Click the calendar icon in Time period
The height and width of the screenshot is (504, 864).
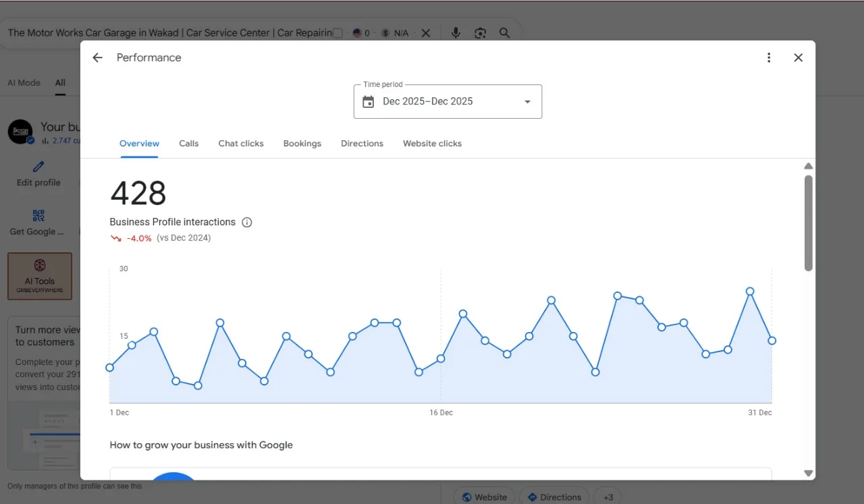(369, 102)
